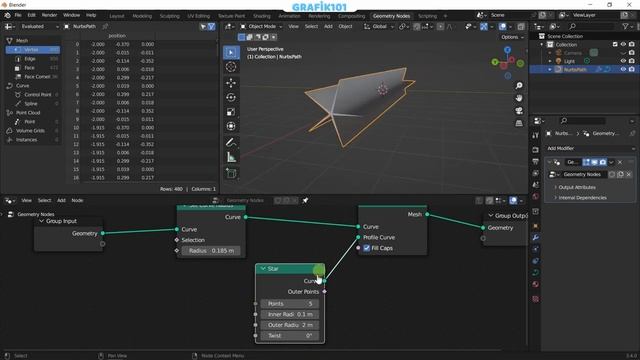Pick the Scale tool
The image size is (640, 360).
(x=231, y=112)
